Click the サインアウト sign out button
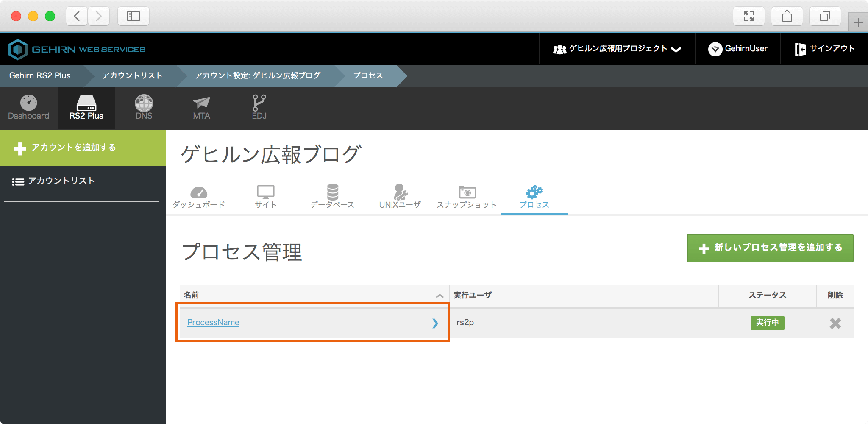The width and height of the screenshot is (868, 424). point(824,49)
